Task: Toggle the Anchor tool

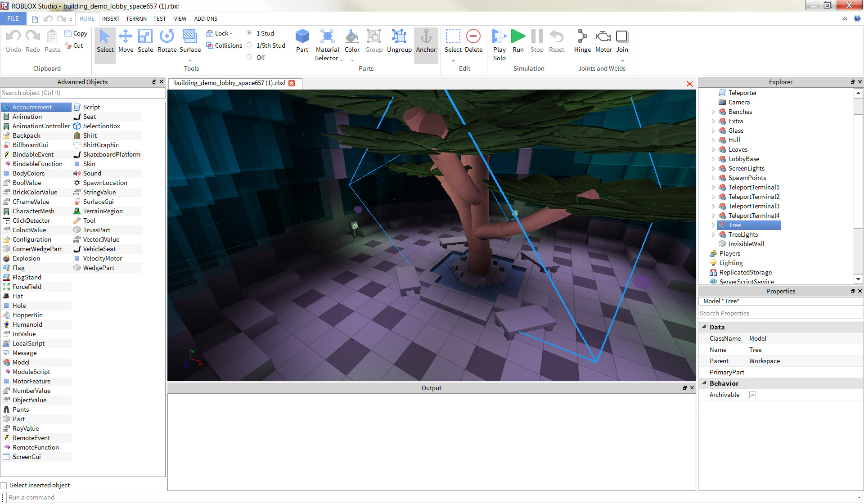Action: (426, 41)
